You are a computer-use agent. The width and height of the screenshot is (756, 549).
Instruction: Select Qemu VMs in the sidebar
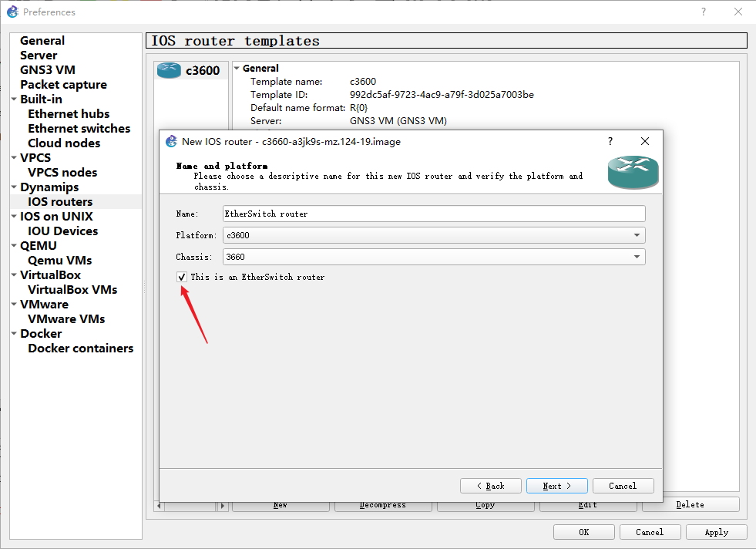tap(60, 261)
